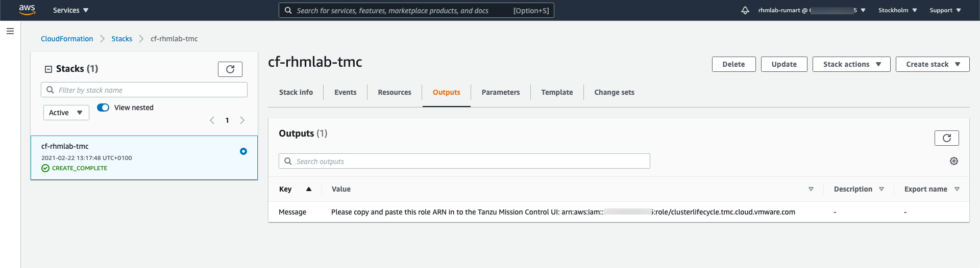
Task: Click the CREATE_COMPLETE status text
Action: pos(80,168)
